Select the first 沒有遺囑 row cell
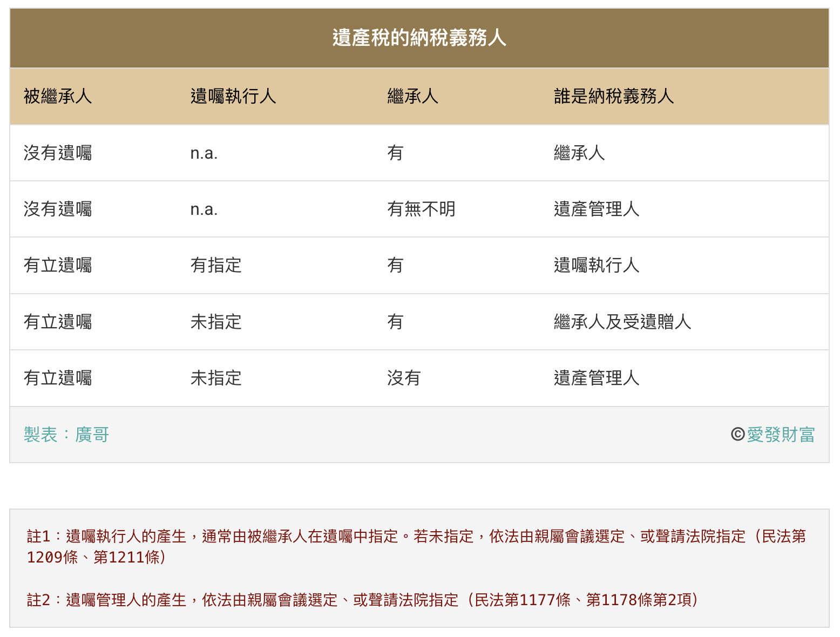This screenshot has width=840, height=637. [59, 153]
